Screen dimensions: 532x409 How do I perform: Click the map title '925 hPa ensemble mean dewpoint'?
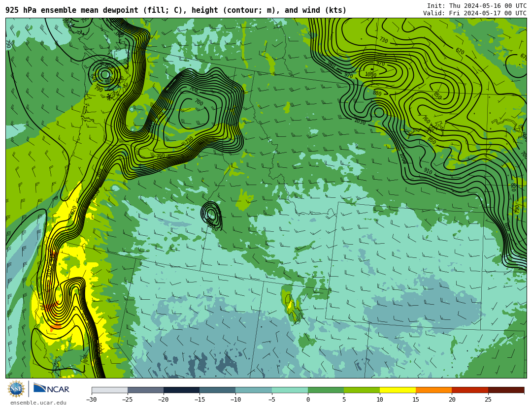[71, 10]
